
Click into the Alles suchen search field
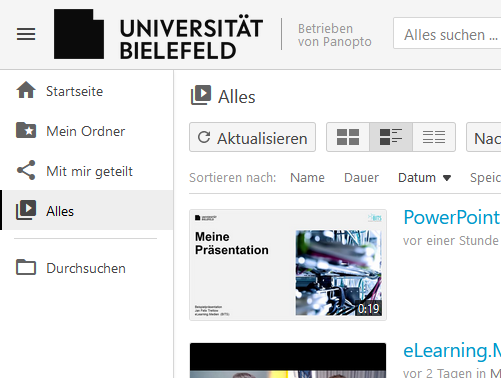tap(447, 33)
